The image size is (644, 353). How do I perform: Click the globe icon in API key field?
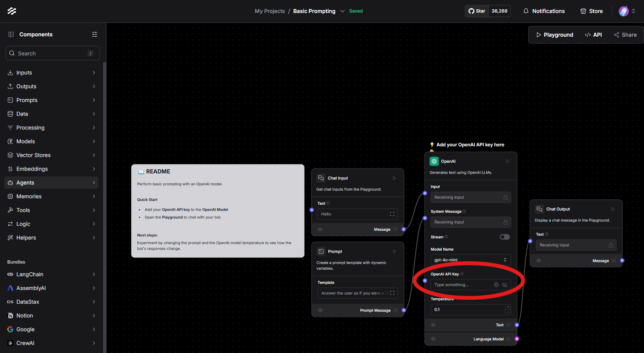point(496,285)
